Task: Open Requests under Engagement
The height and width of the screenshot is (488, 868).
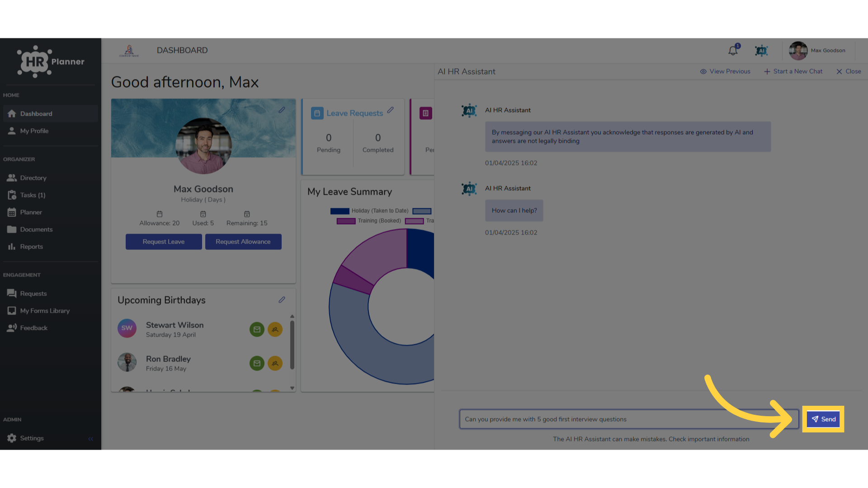Action: pos(51,294)
